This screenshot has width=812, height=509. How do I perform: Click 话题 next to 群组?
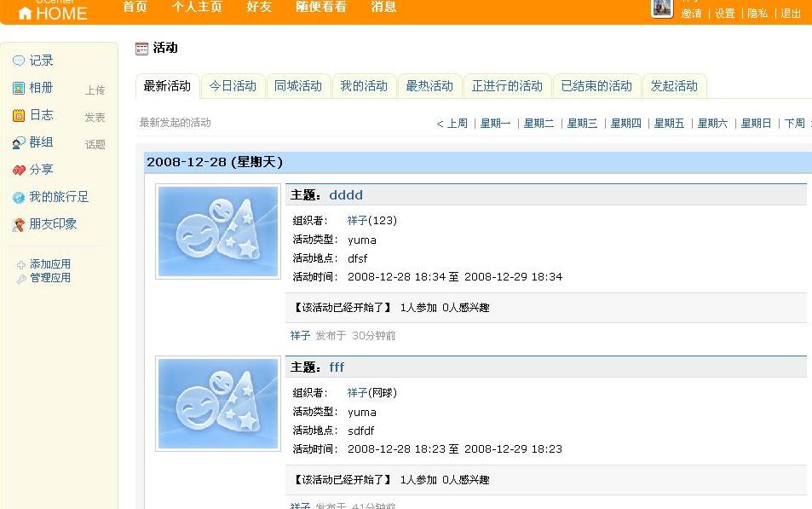coord(95,145)
